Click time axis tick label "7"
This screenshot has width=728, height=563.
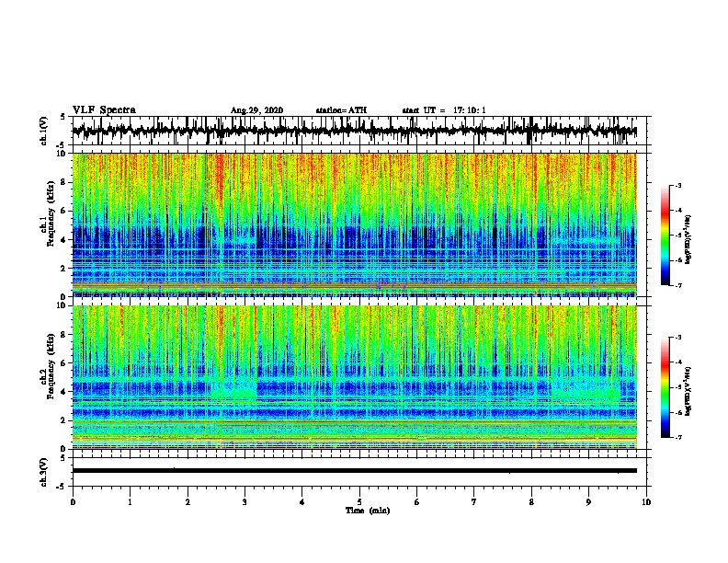coord(474,501)
